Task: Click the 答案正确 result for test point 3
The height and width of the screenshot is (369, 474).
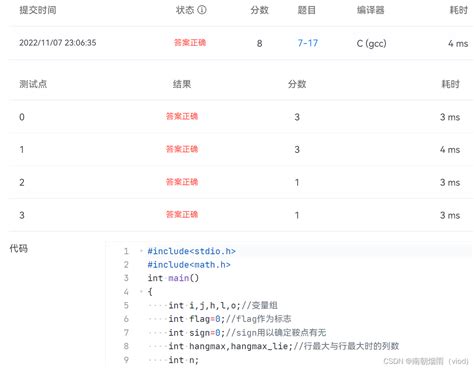Action: (182, 214)
